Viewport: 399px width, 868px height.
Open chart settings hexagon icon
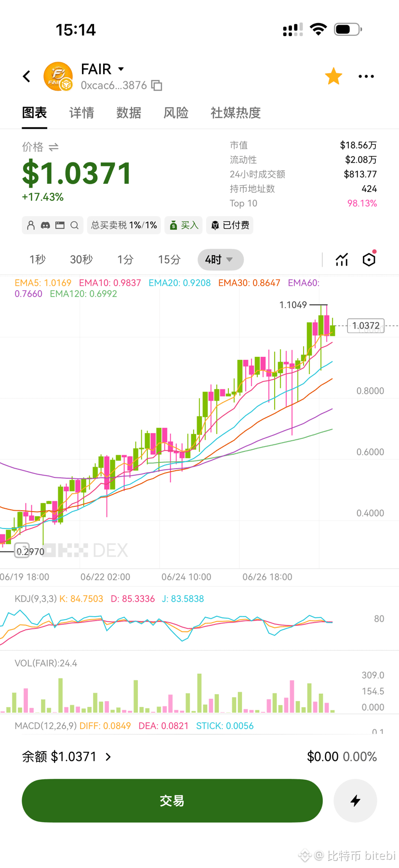[369, 259]
